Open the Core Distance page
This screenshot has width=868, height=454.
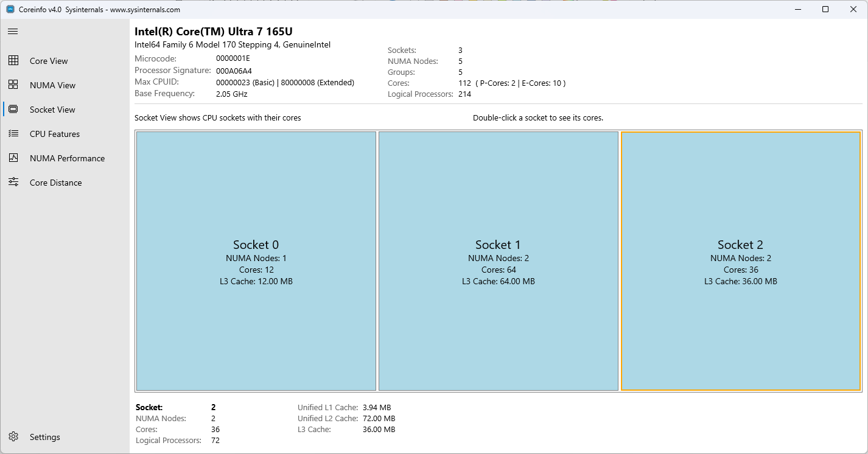coord(57,182)
